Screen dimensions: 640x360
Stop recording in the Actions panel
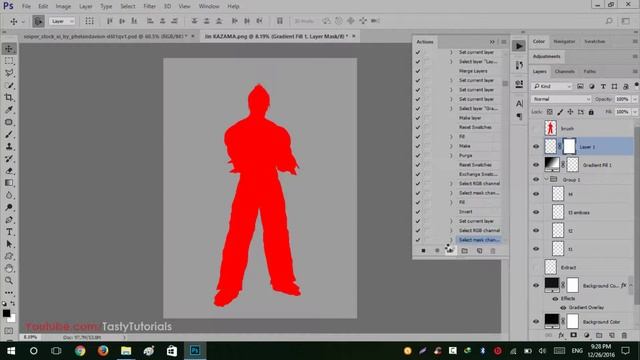pyautogui.click(x=423, y=251)
